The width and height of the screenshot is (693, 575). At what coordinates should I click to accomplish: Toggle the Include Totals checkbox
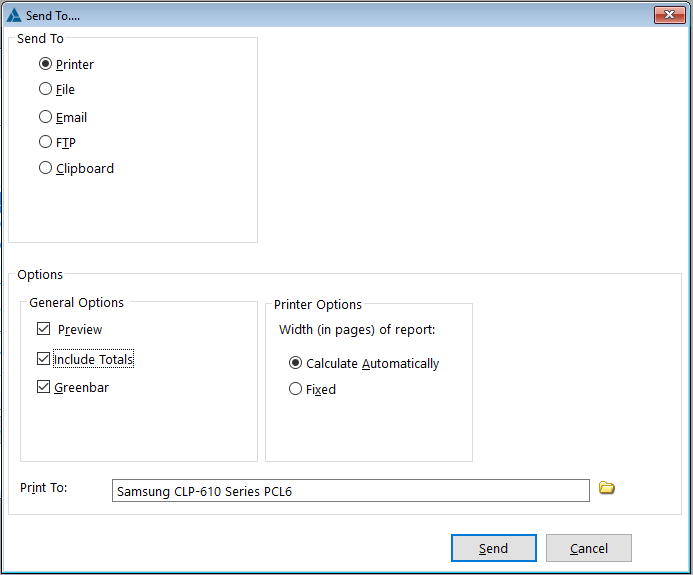(43, 359)
